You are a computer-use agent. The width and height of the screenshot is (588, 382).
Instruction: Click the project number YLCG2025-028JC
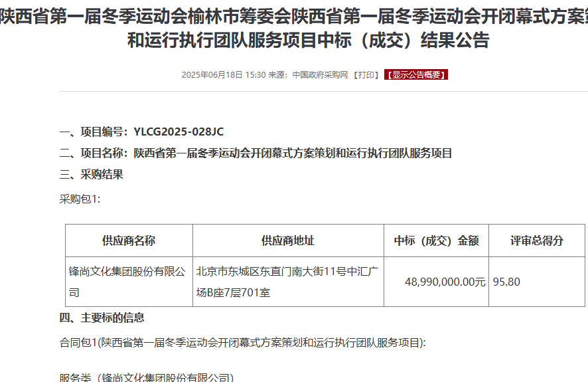[x=179, y=132]
